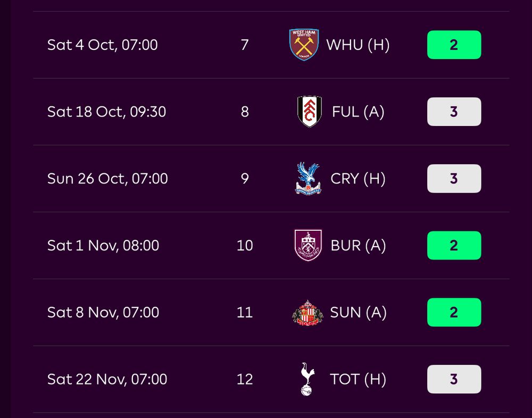This screenshot has width=532, height=418.
Task: Click grey difficulty 3 badge for Fulham
Action: (x=454, y=112)
